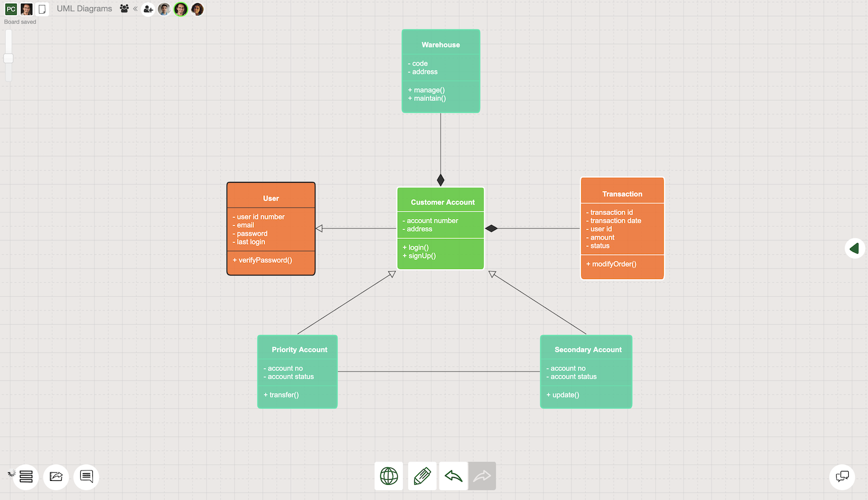
Task: Click '+ update()' in Secondary Account
Action: point(563,395)
